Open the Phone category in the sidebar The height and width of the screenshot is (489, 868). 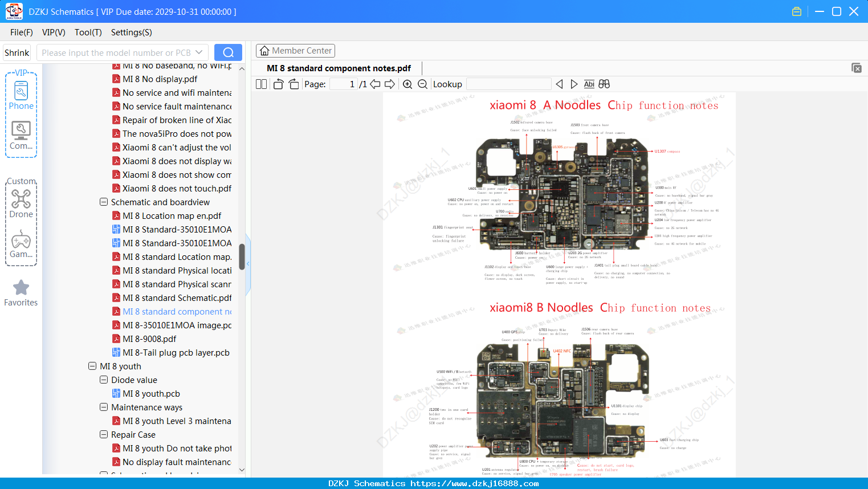pyautogui.click(x=21, y=95)
